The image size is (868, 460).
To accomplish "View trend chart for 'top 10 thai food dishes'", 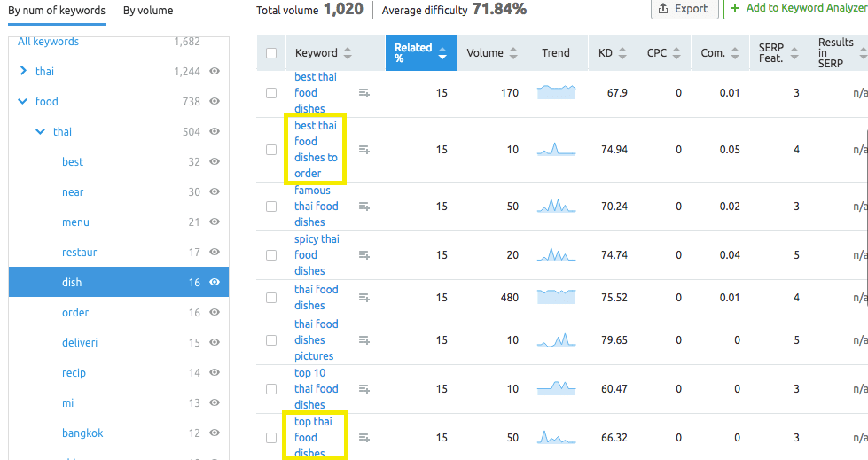I will (556, 388).
